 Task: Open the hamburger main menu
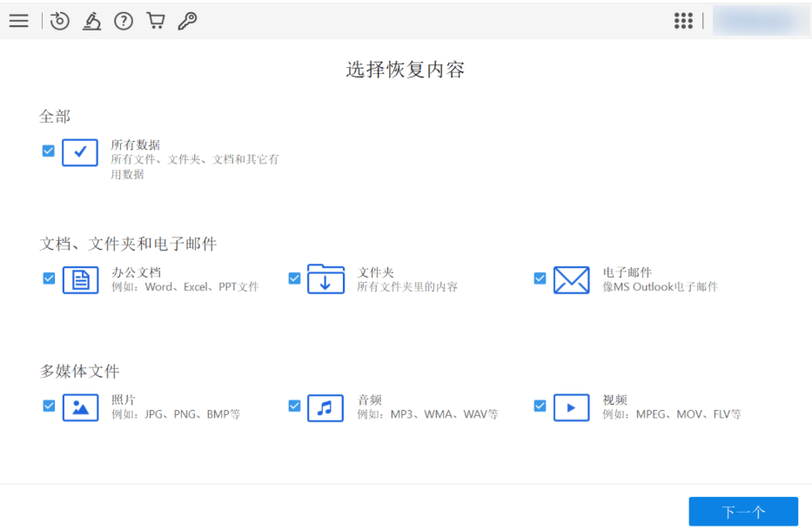click(19, 21)
